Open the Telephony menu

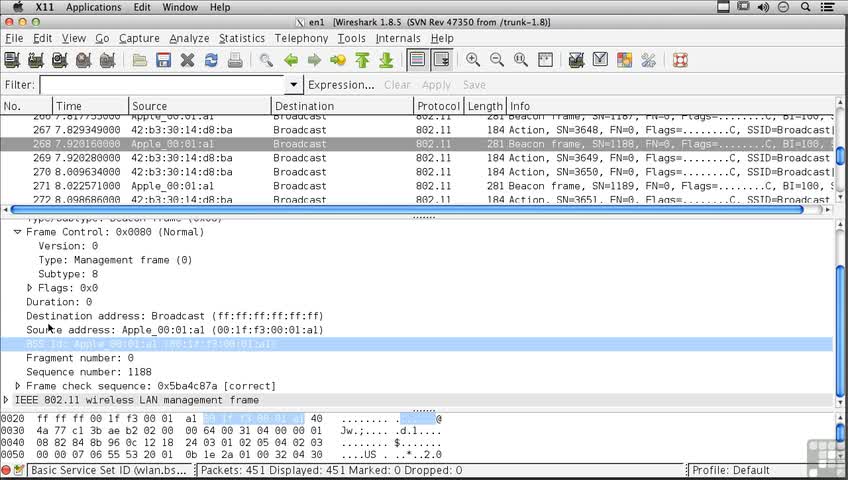click(x=301, y=38)
